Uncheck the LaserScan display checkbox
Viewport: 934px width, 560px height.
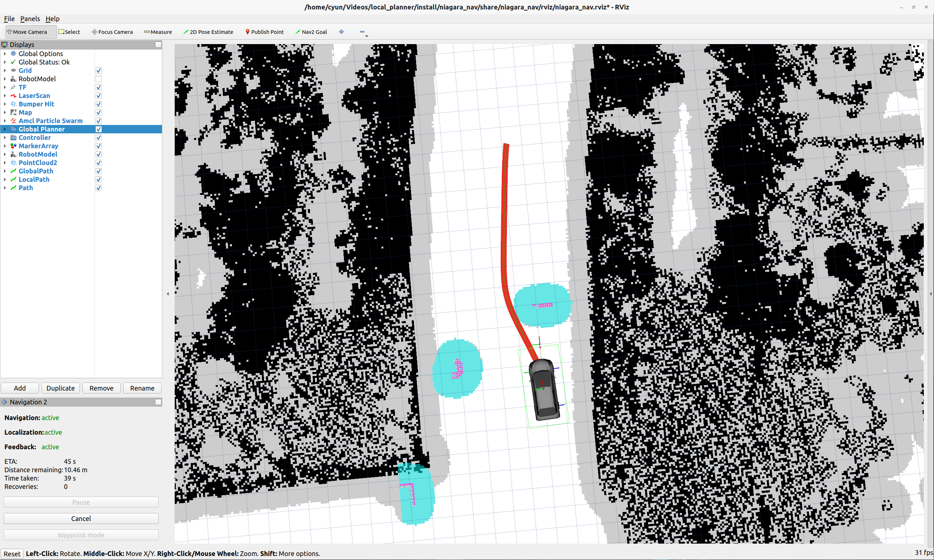[98, 96]
